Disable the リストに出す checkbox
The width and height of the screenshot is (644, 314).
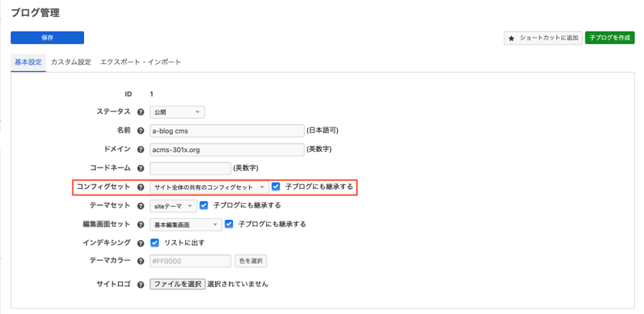pos(155,243)
